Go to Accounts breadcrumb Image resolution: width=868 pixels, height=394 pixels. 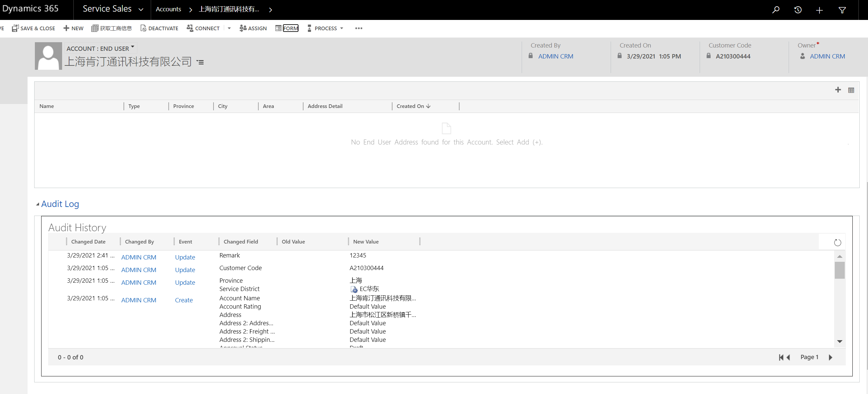coord(168,9)
